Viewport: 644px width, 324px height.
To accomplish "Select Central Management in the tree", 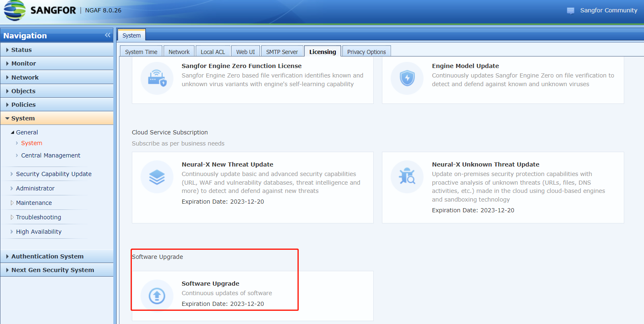I will (x=51, y=155).
